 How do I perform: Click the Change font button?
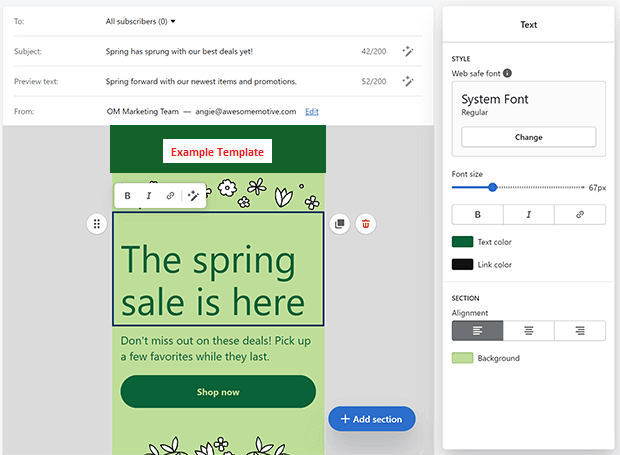529,137
